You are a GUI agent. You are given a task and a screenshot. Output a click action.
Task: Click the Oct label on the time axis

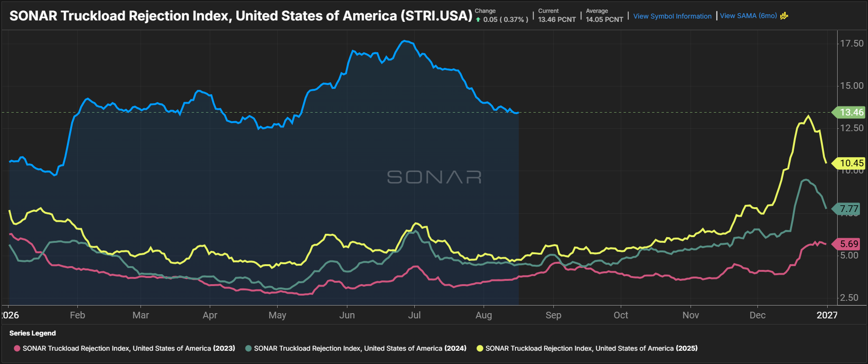(621, 315)
